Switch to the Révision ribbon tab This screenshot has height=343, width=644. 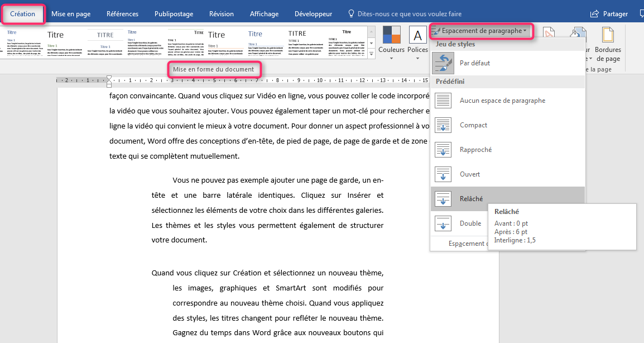click(x=221, y=13)
